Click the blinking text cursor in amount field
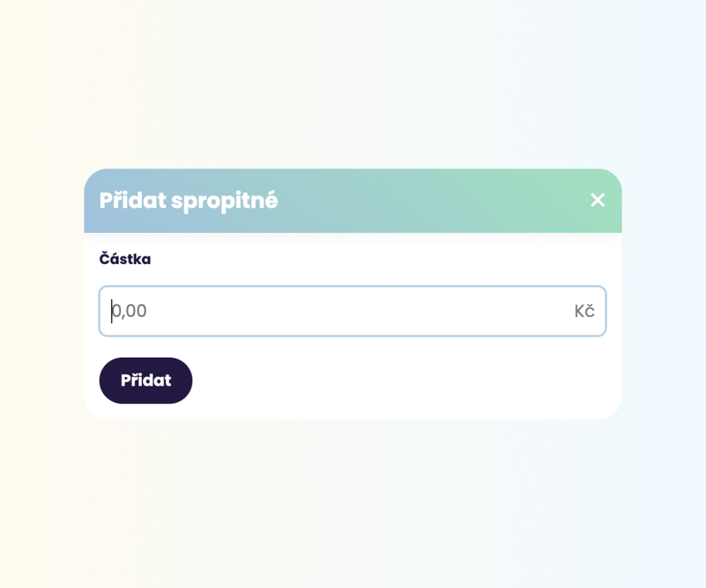706x588 pixels. click(x=112, y=311)
